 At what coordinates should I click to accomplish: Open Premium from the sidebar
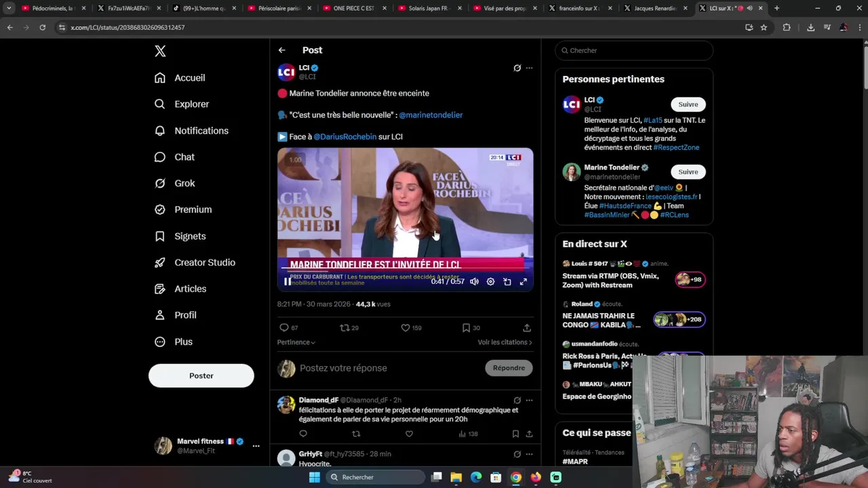point(183,209)
